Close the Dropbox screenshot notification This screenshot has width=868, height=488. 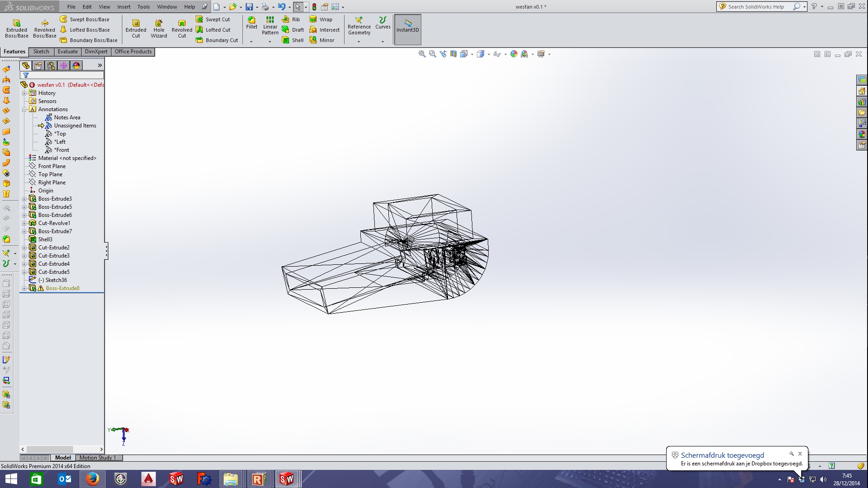[x=800, y=454]
